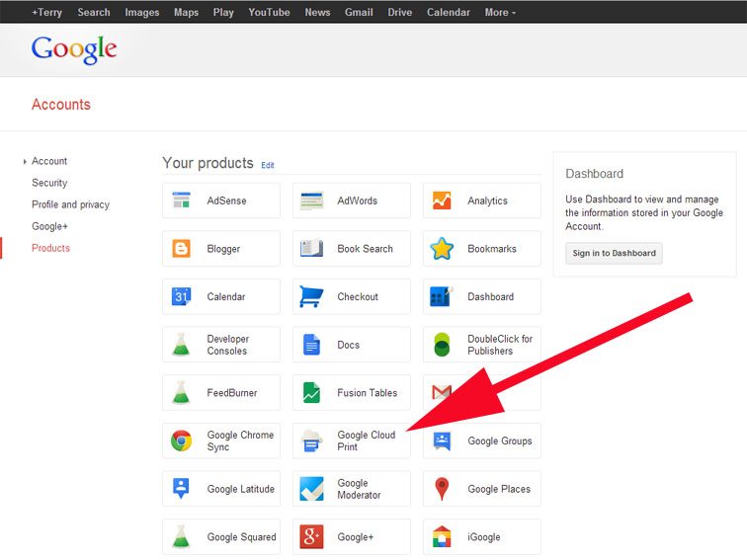The image size is (747, 560).
Task: Click Sign in to Dashboard button
Action: point(614,253)
